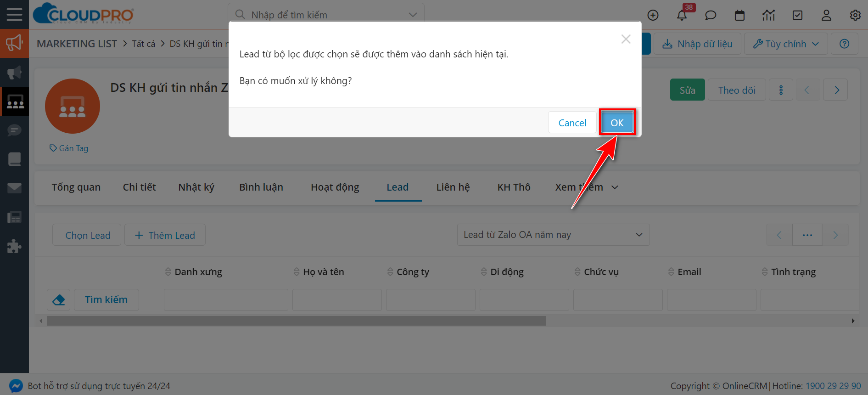Go to the next record chevron near Theo dõi
Image resolution: width=868 pixels, height=395 pixels.
(x=836, y=90)
